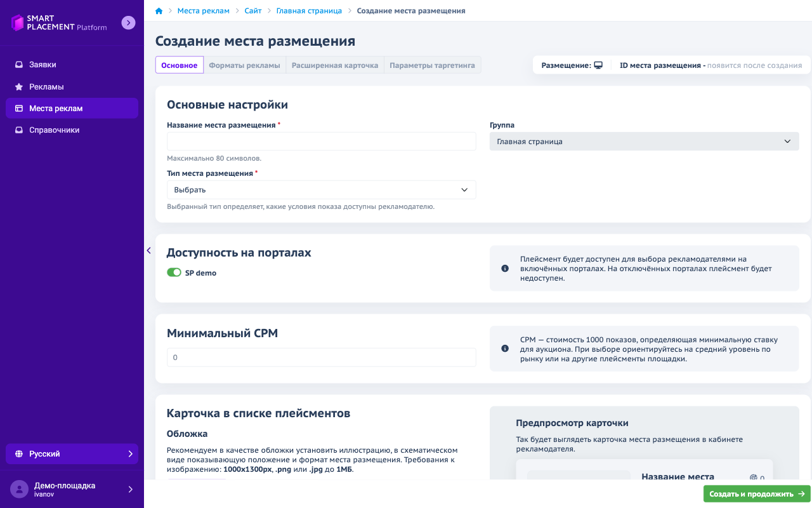Screen dimensions: 812x508
Task: Switch to the Расширенная карточка tab
Action: coord(335,65)
